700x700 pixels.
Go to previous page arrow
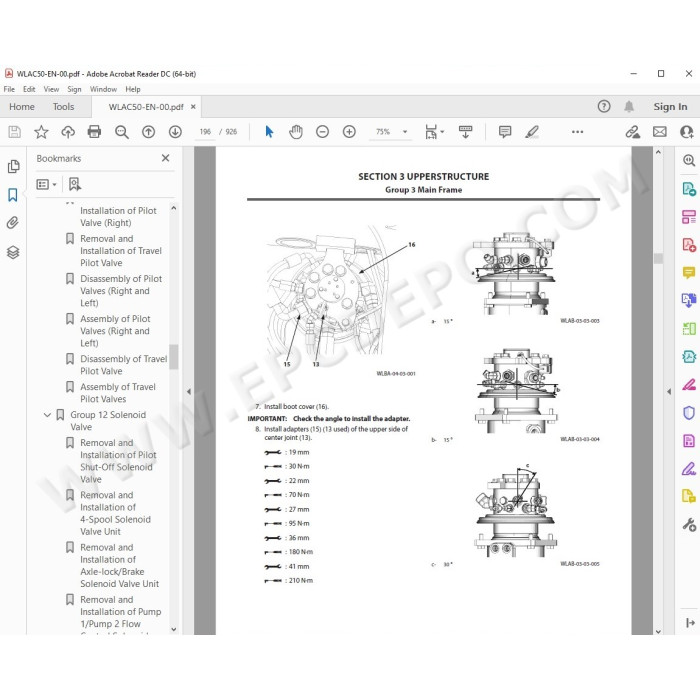coord(148,132)
